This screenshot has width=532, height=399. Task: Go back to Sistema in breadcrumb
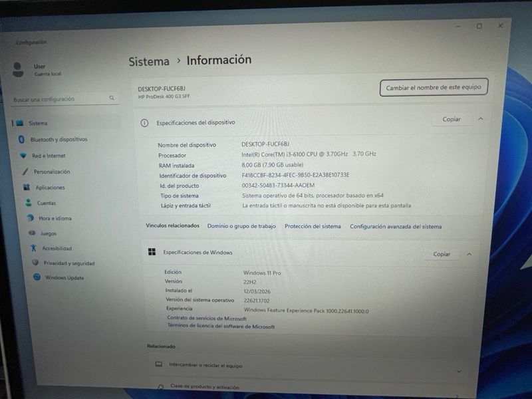[149, 61]
